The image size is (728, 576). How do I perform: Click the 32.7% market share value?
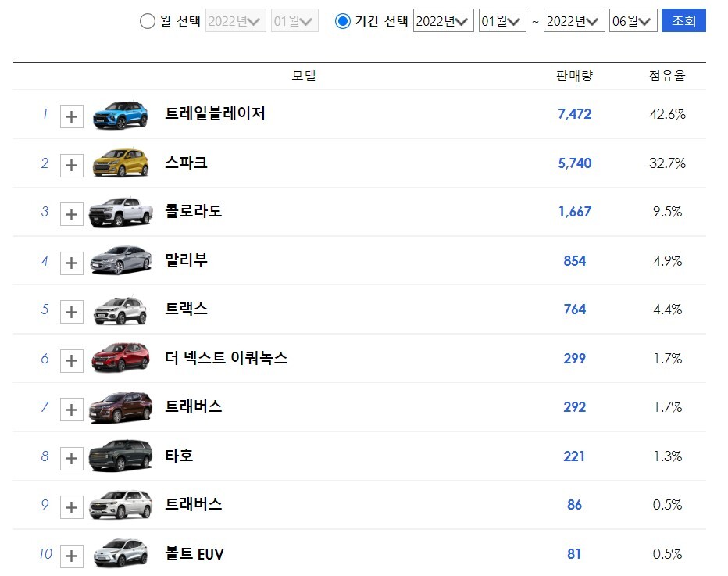tap(667, 163)
